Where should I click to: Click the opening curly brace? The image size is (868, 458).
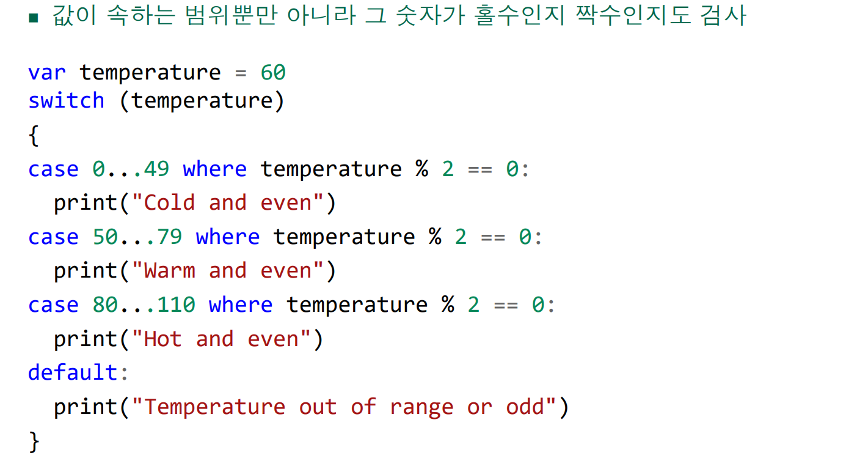[34, 136]
